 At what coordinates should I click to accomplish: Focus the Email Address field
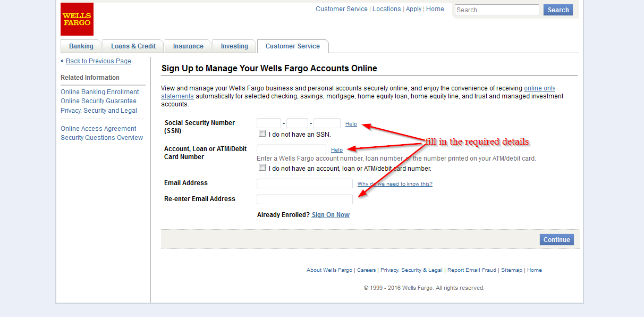tap(304, 183)
